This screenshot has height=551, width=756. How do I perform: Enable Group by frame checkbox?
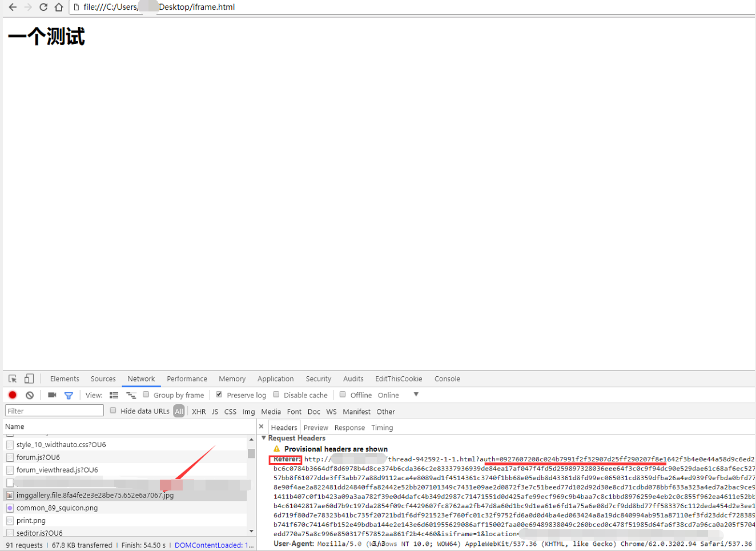pyautogui.click(x=146, y=395)
